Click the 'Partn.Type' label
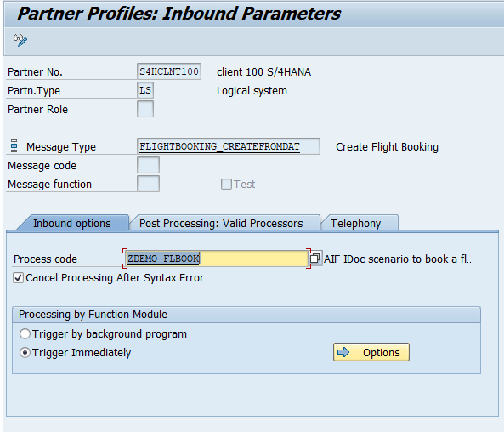Viewport: 504px width, 432px height. click(34, 91)
